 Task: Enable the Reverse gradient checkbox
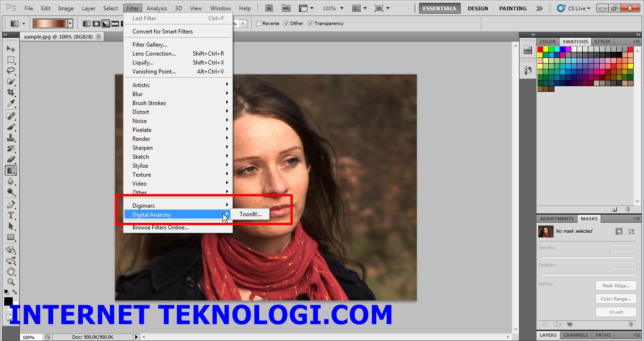point(259,24)
